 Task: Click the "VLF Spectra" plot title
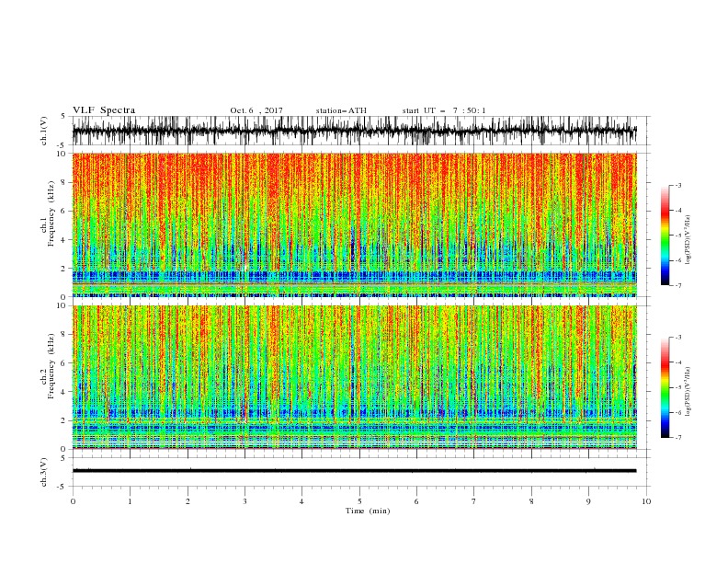click(104, 110)
